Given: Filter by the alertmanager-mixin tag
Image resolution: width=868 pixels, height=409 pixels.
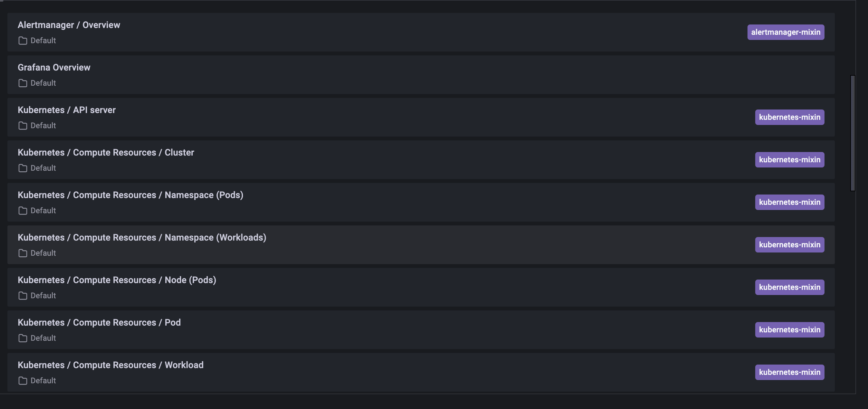Looking at the screenshot, I should pos(786,32).
